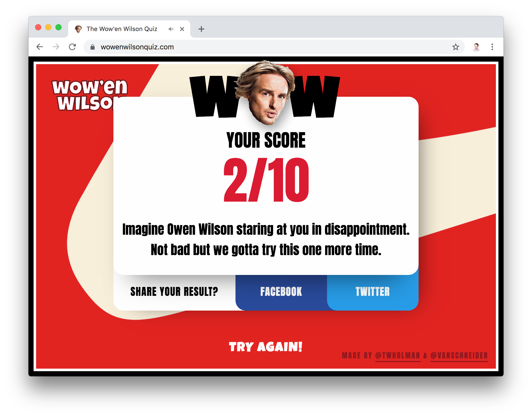532x417 pixels.
Task: Click the browser back arrow
Action: coord(40,47)
